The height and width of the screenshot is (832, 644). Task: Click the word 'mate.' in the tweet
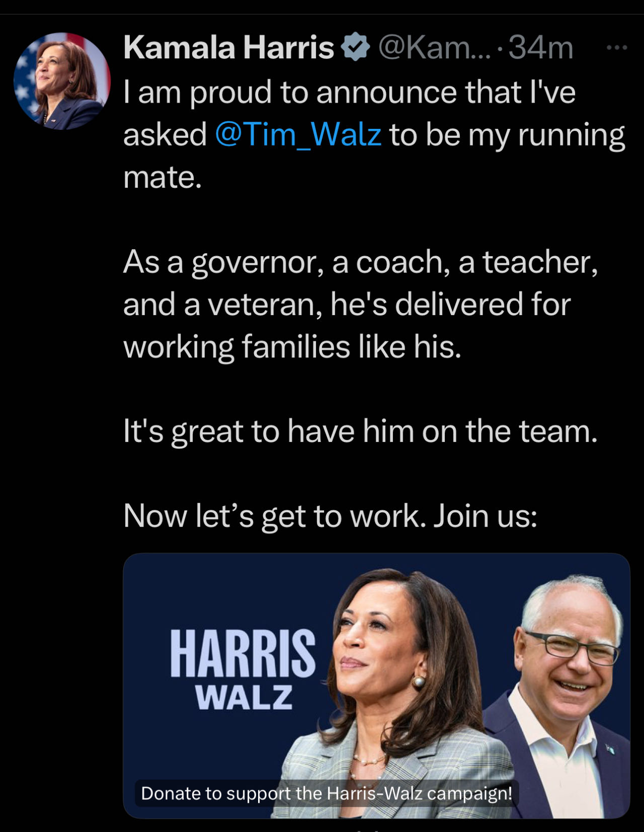163,177
